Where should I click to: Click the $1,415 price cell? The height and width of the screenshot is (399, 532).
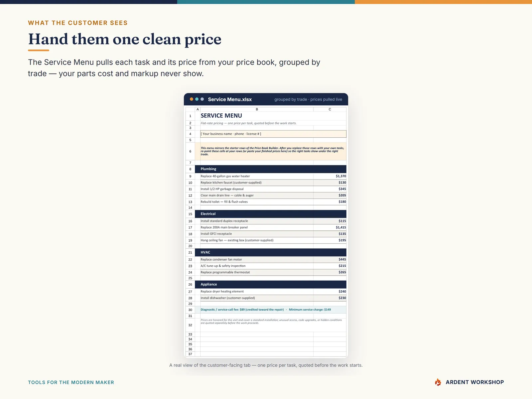tap(330, 227)
